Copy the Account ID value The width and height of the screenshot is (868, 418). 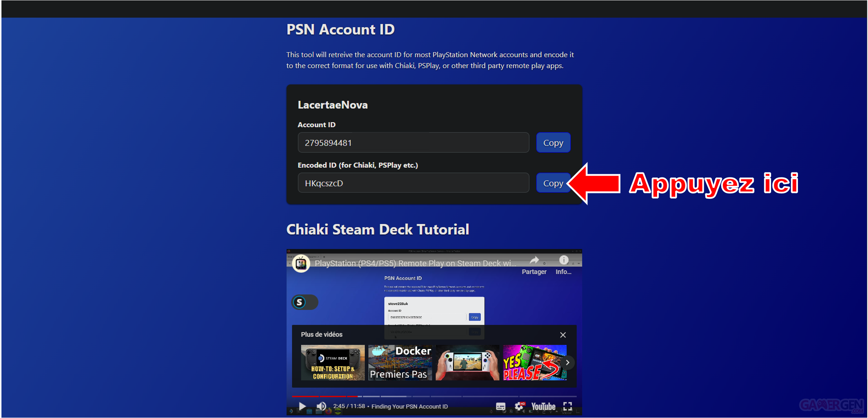click(553, 143)
